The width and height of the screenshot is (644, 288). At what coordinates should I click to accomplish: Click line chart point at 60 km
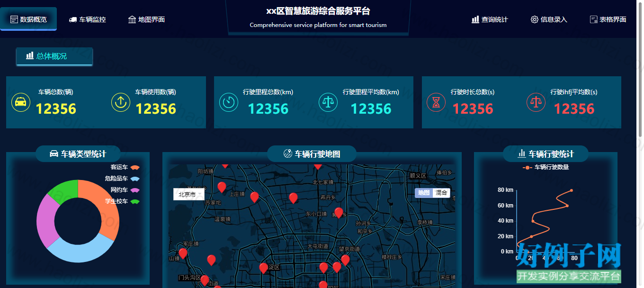tap(567, 206)
